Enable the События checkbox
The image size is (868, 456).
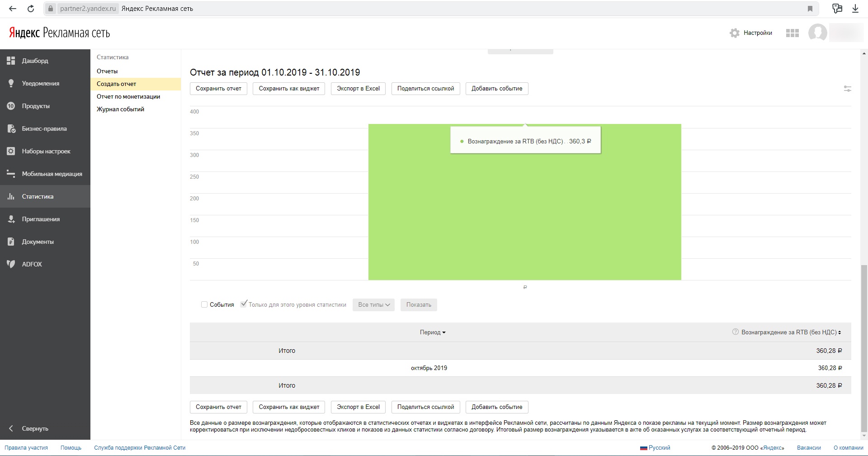click(204, 304)
